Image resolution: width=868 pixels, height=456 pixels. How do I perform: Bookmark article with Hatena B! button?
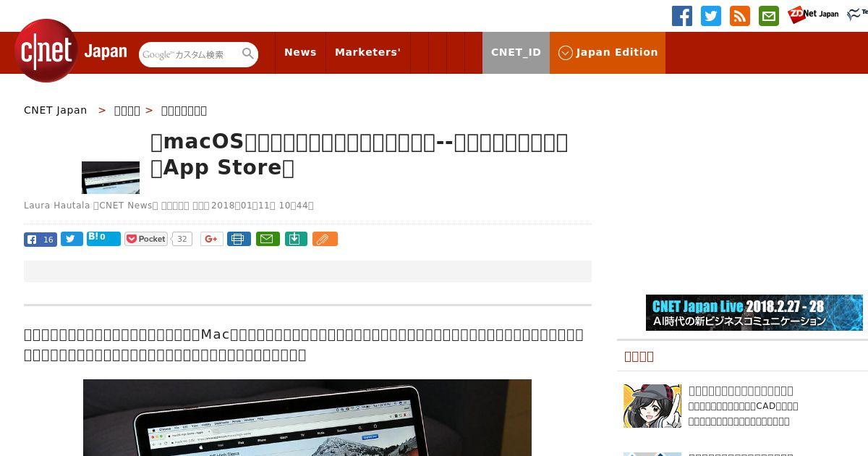click(x=103, y=238)
